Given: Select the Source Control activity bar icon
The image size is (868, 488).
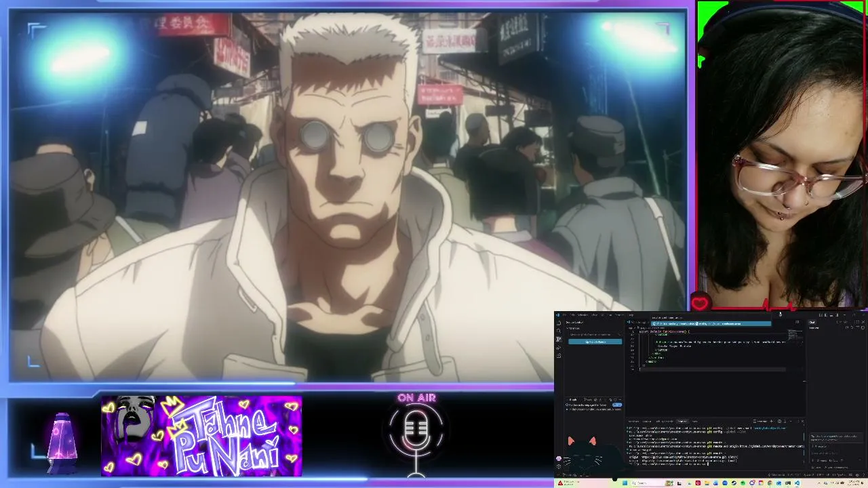Looking at the screenshot, I should tap(559, 339).
